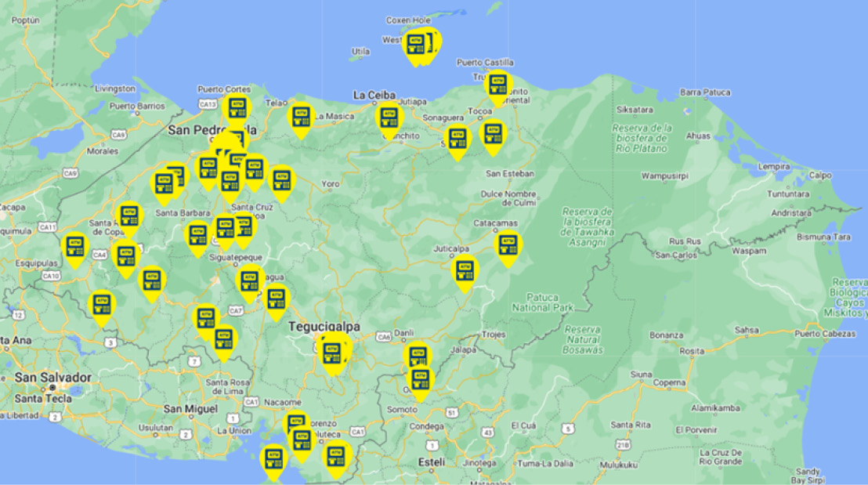Open the ATM marker above Esquipulas
The width and height of the screenshot is (868, 485).
(x=75, y=246)
